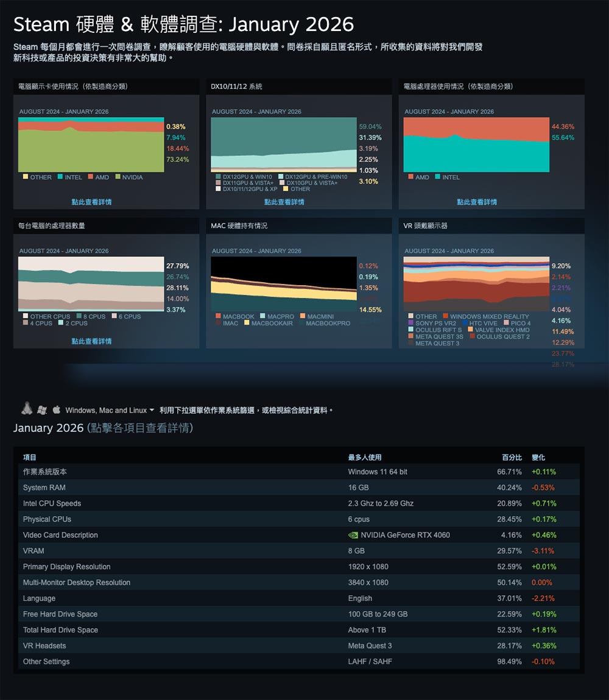The width and height of the screenshot is (609, 700).
Task: Open details link under the processor vendor chart
Action: pos(477,202)
